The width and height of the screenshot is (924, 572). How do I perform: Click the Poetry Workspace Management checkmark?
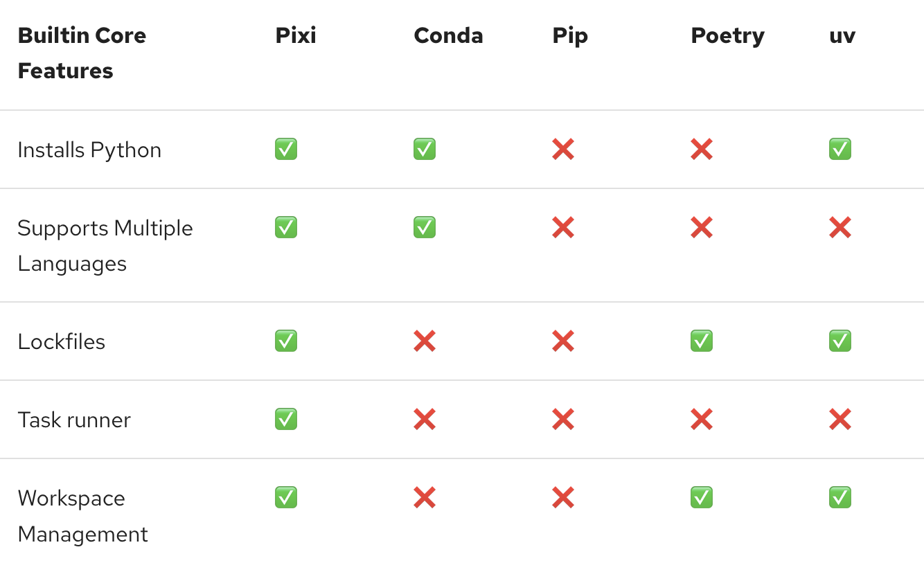click(702, 497)
